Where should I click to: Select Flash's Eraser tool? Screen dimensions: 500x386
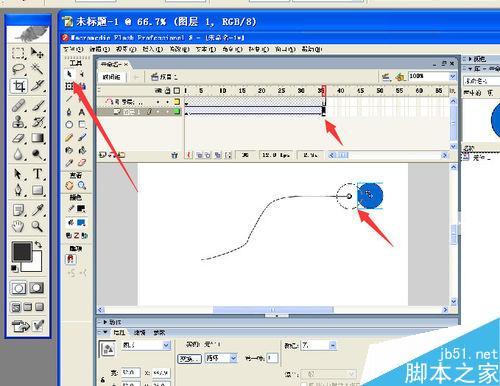point(82,163)
